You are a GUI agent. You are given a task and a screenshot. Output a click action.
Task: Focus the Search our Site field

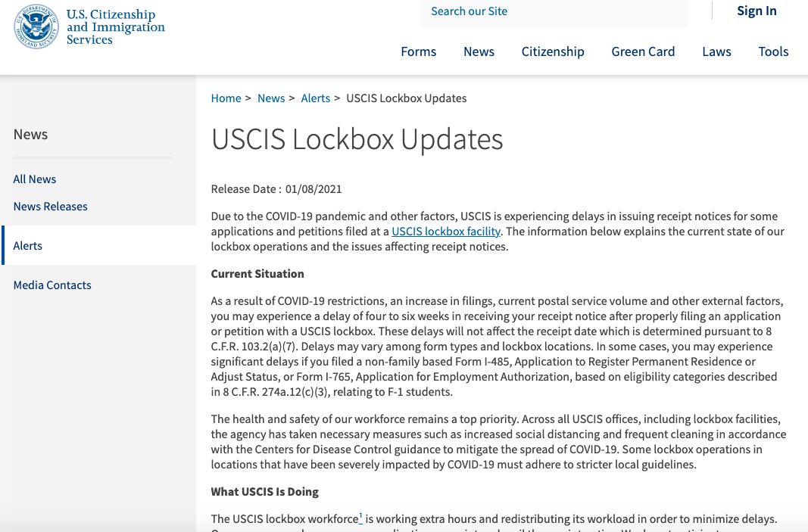pyautogui.click(x=553, y=12)
